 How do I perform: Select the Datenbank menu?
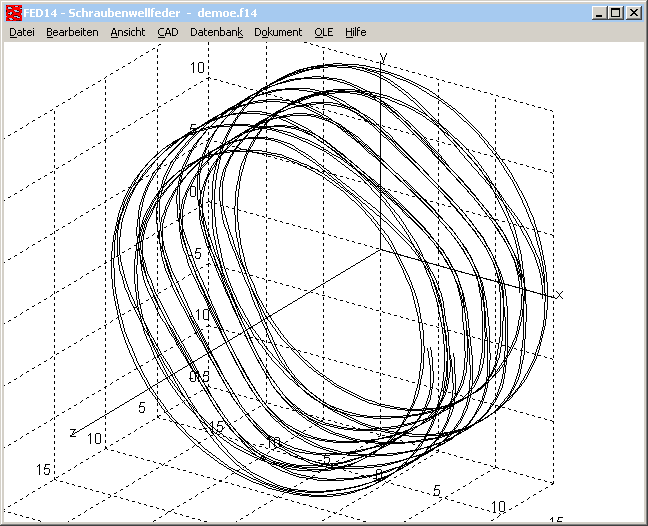click(216, 32)
